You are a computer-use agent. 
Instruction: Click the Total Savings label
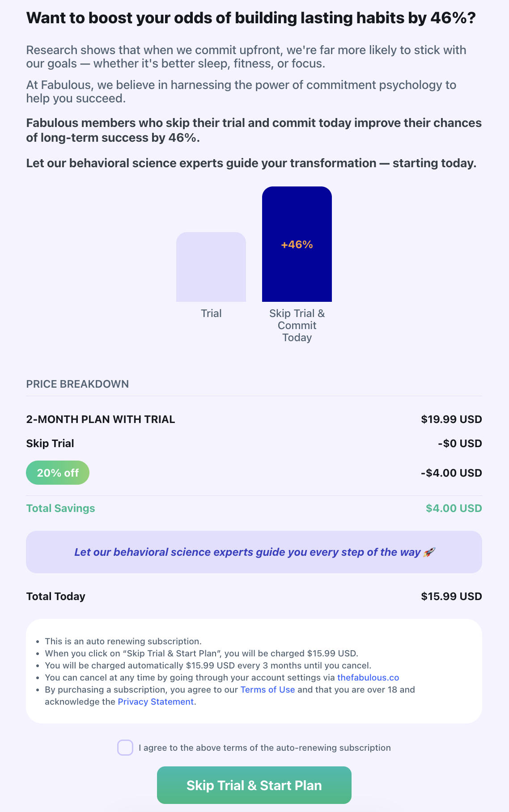click(61, 508)
